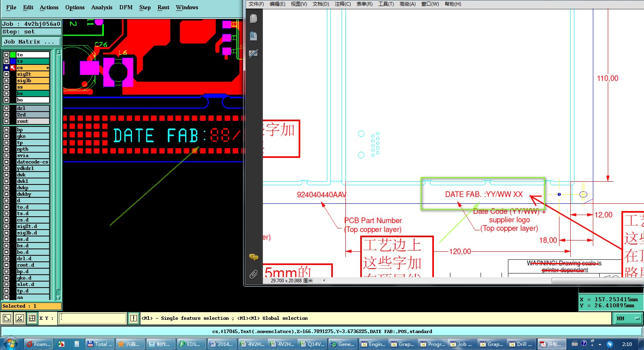Switch to Foxmail taskbar button
Screen dimensions: 644x350
click(x=38, y=344)
